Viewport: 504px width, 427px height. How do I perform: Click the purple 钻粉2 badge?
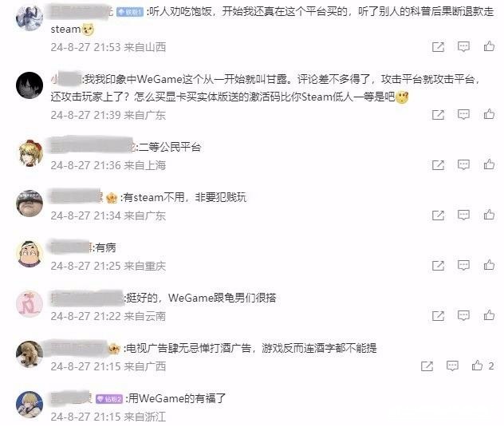[109, 399]
